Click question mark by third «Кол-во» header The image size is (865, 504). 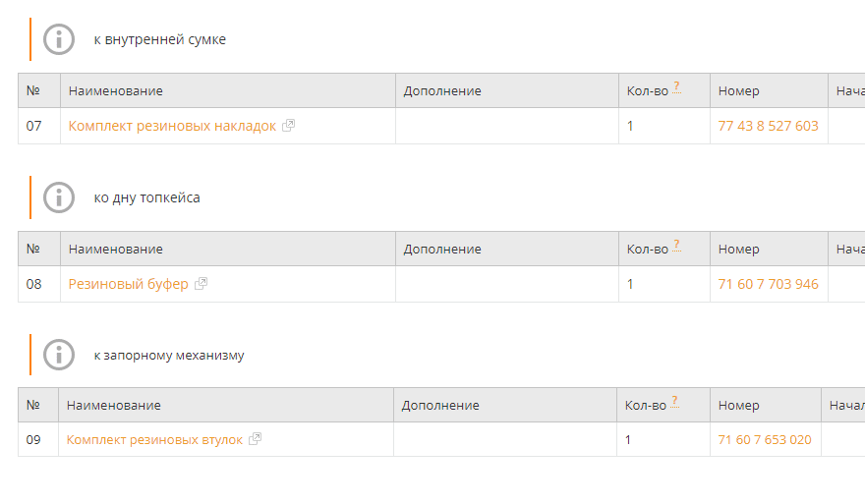click(x=674, y=402)
